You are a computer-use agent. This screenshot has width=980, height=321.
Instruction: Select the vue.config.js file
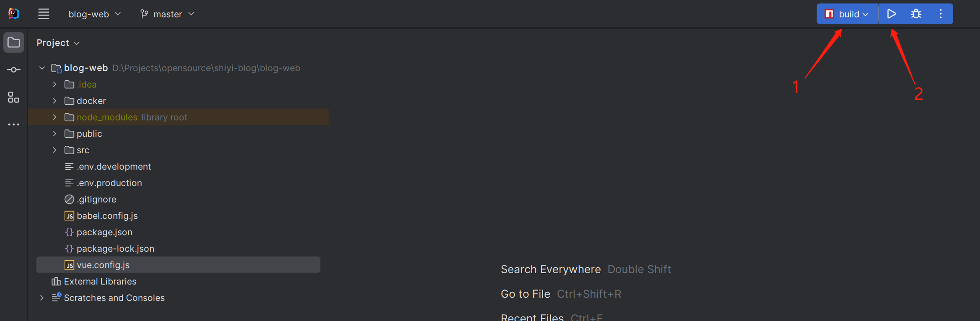click(x=103, y=265)
